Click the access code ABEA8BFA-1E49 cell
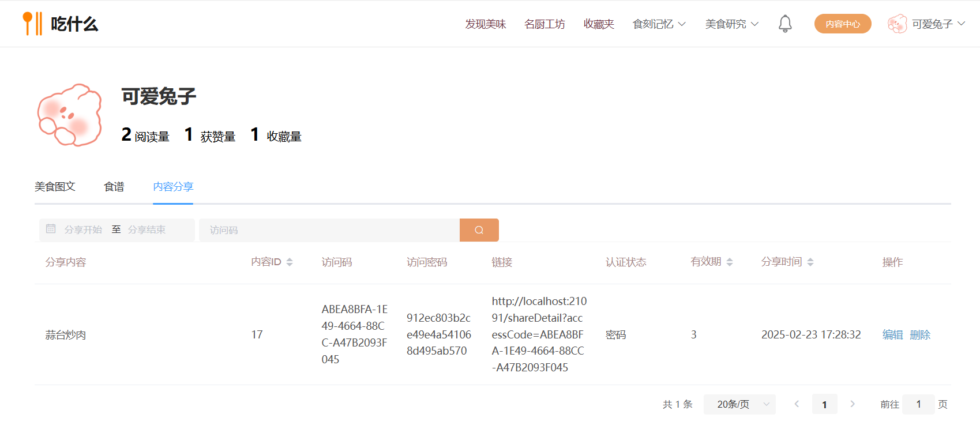Image resolution: width=980 pixels, height=448 pixels. pos(355,334)
